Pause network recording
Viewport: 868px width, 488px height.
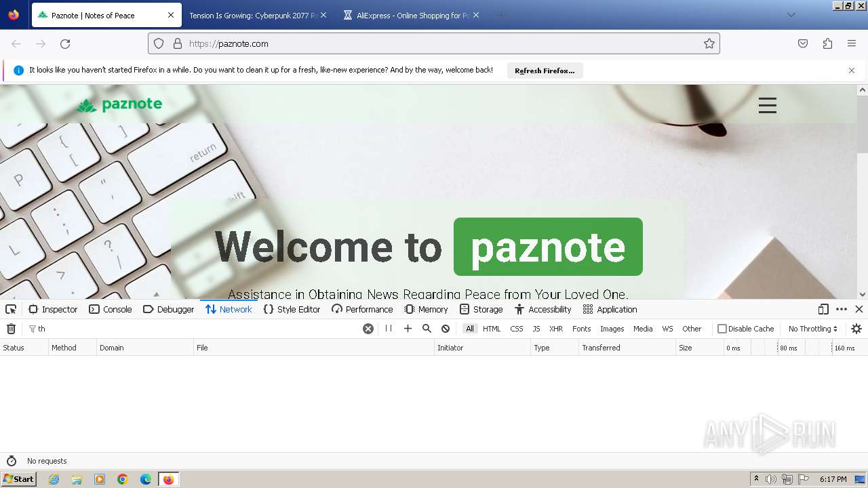coord(389,329)
